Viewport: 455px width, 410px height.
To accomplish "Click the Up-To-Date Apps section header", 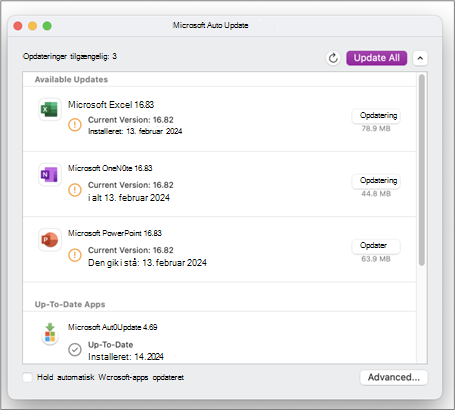I will point(70,304).
